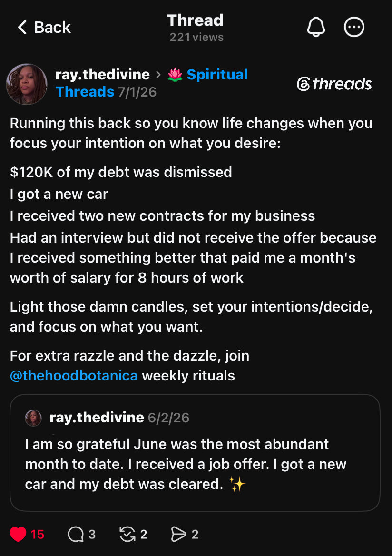Tap the lotus flower community icon
392x556 pixels.
(175, 75)
